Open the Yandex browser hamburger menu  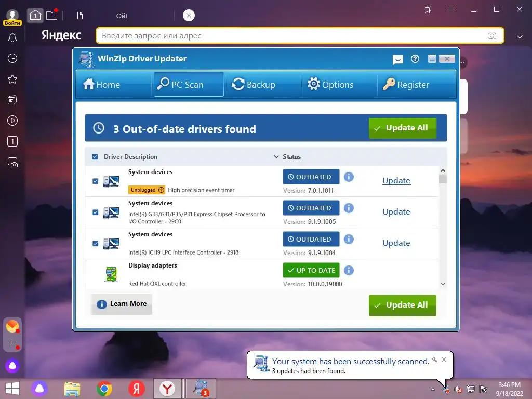[x=451, y=9]
